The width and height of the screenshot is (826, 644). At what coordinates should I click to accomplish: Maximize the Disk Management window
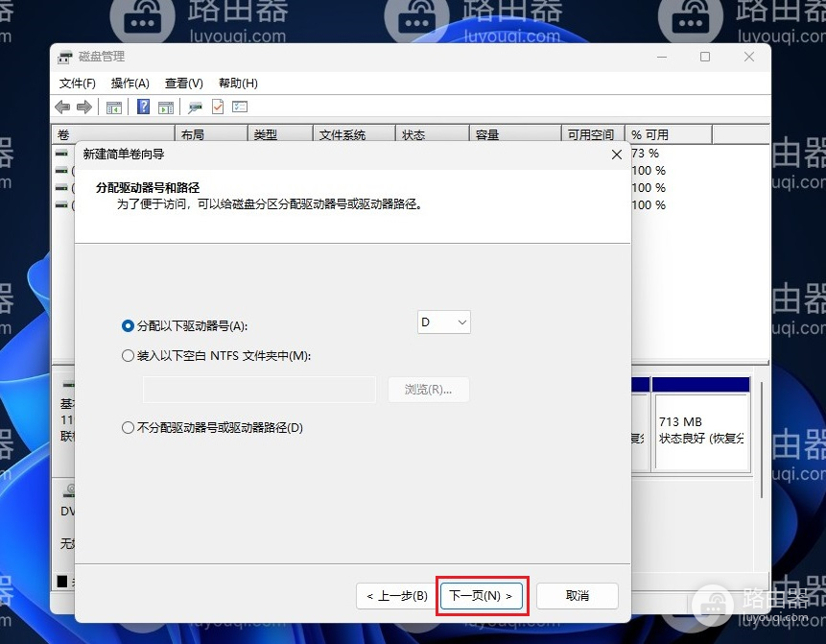pyautogui.click(x=705, y=57)
